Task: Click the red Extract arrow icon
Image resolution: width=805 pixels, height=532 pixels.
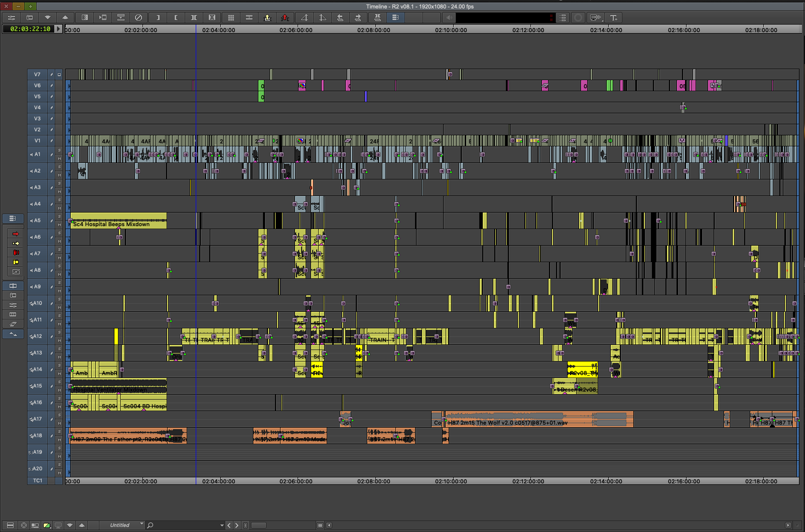Action: coord(285,18)
